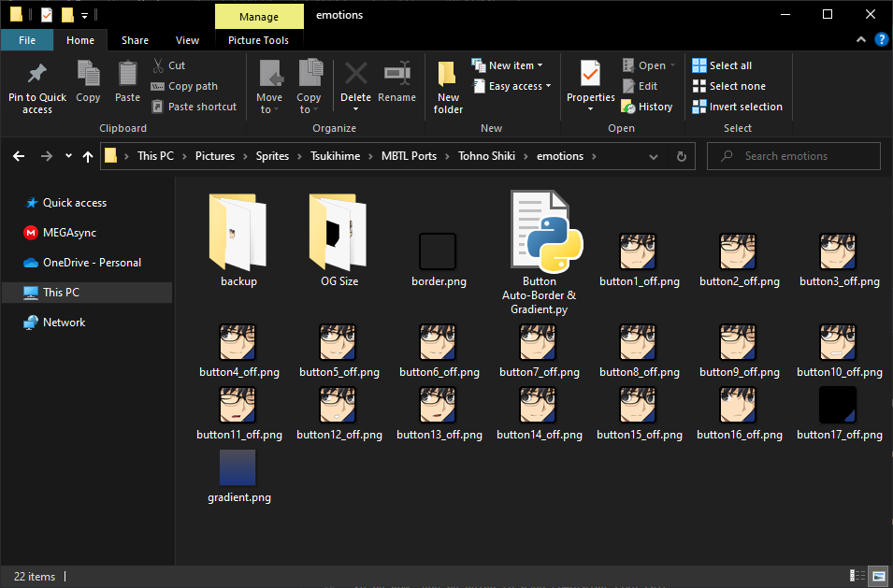893x588 pixels.
Task: Select the Python script Button Auto-Border & Gradient.py
Action: tap(540, 252)
